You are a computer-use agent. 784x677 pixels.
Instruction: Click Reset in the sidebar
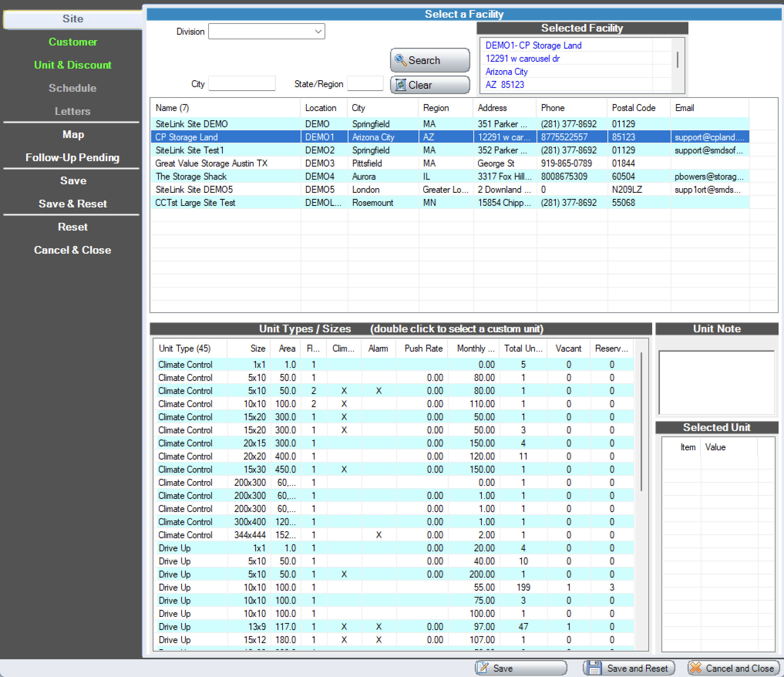(x=72, y=227)
